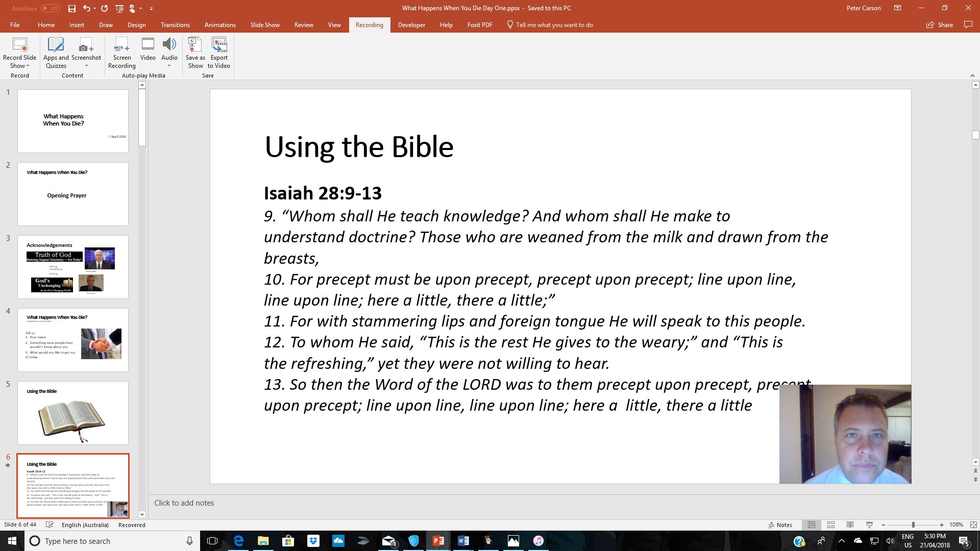Select slide 3 Acknowledgements thumbnail
Image resolution: width=980 pixels, height=551 pixels.
click(x=72, y=267)
